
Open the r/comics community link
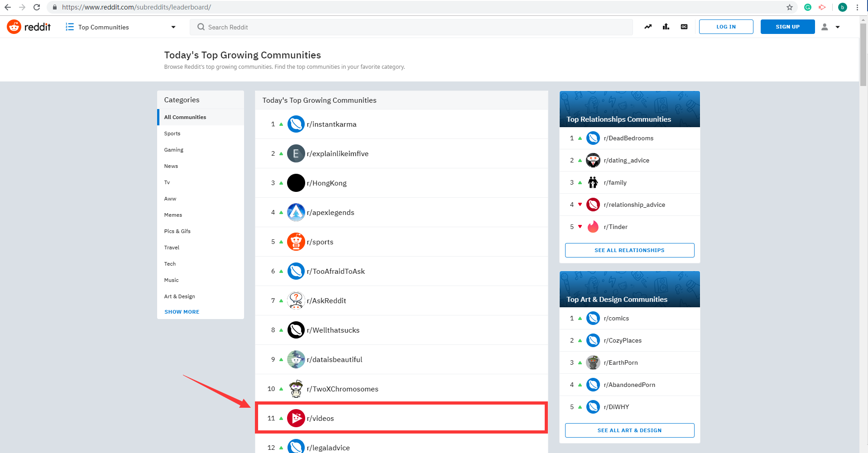pyautogui.click(x=616, y=318)
